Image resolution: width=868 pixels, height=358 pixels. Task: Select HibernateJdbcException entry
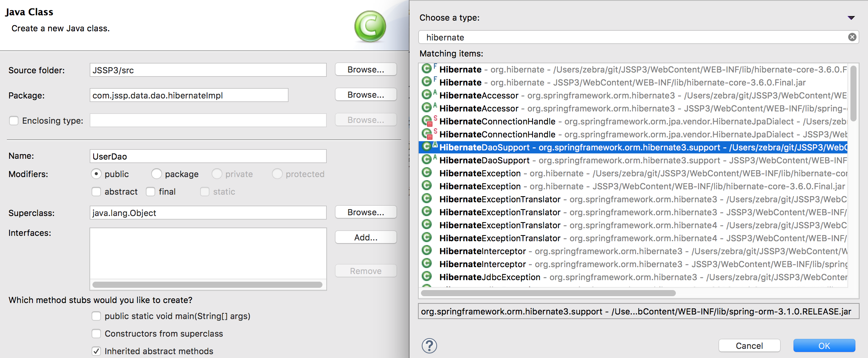click(x=633, y=277)
